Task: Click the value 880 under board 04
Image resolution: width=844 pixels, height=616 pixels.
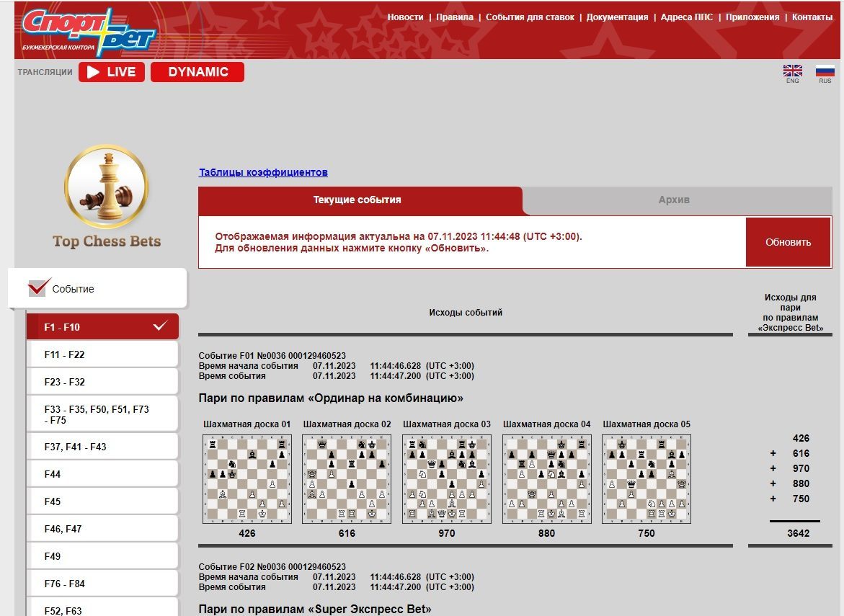Action: point(547,533)
